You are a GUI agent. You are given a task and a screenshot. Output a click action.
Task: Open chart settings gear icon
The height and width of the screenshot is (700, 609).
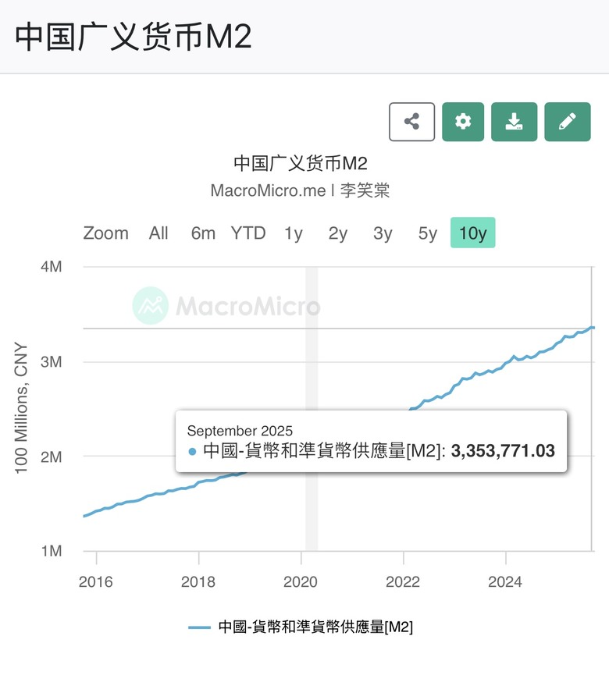[x=463, y=122]
